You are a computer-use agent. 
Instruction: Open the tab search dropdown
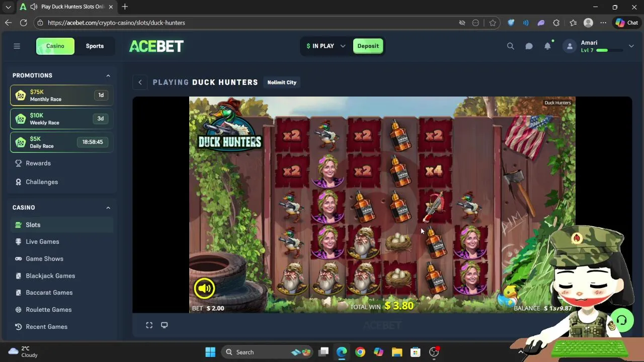(8, 7)
